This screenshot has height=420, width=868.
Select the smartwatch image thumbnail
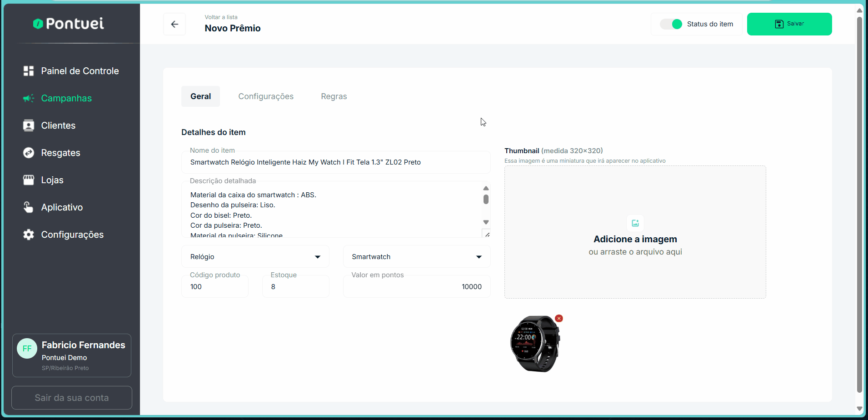pos(535,344)
